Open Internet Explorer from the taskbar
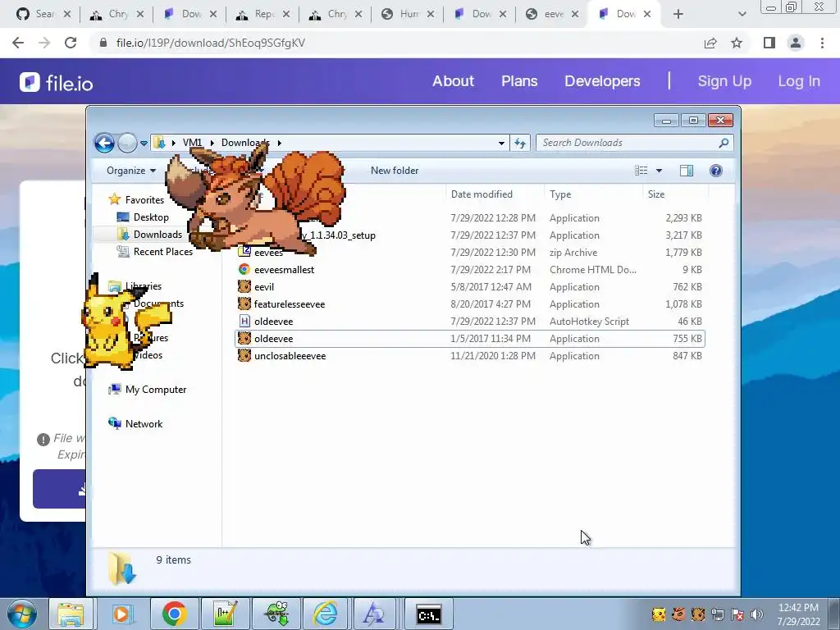 (325, 614)
